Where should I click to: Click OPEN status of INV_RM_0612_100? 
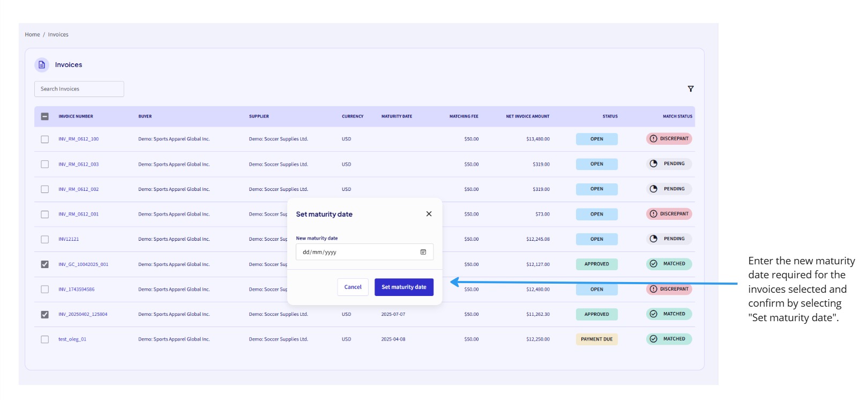[x=597, y=139]
